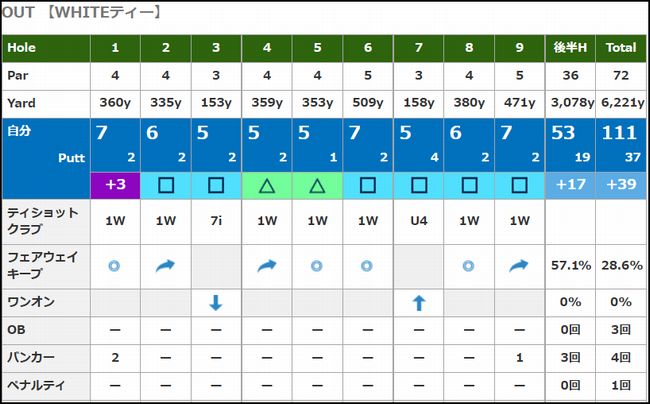Select the 後半H header cell
The width and height of the screenshot is (650, 404).
pos(569,47)
